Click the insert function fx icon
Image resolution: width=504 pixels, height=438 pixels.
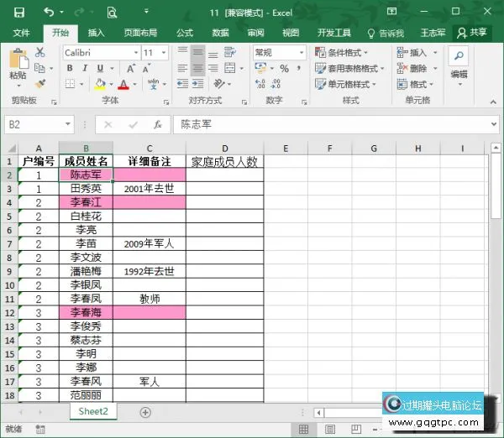pyautogui.click(x=157, y=124)
